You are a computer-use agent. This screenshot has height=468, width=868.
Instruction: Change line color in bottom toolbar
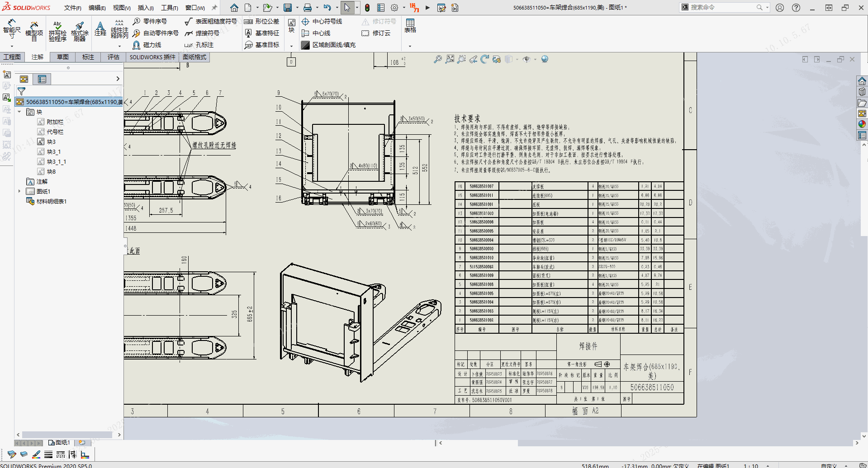click(x=36, y=454)
